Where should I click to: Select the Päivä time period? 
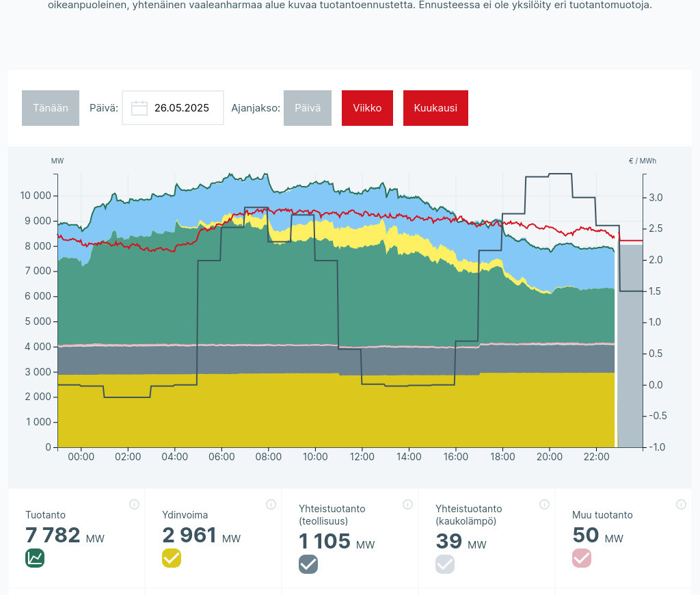pos(308,108)
